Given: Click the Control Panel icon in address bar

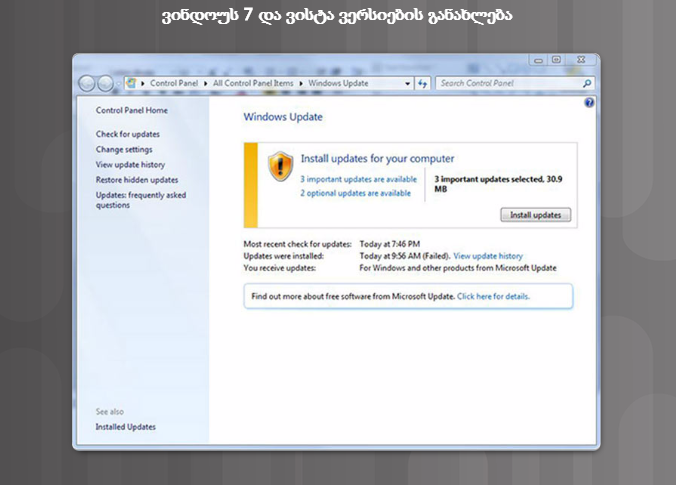Looking at the screenshot, I should (x=131, y=84).
